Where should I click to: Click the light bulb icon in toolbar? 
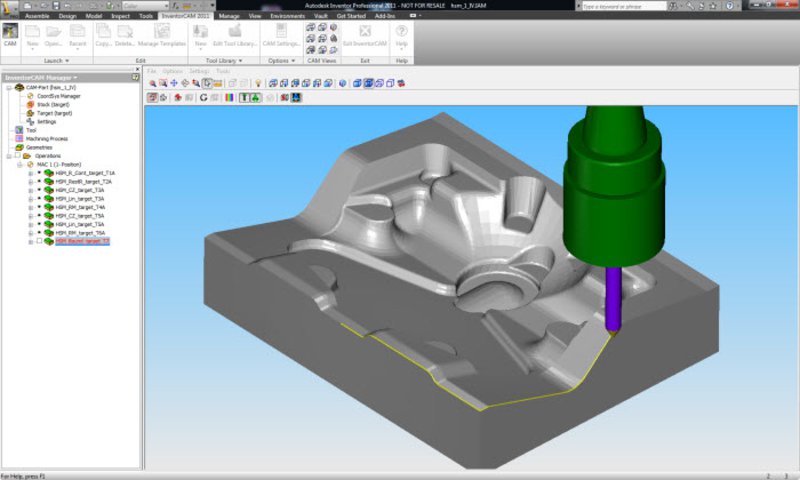(x=257, y=83)
